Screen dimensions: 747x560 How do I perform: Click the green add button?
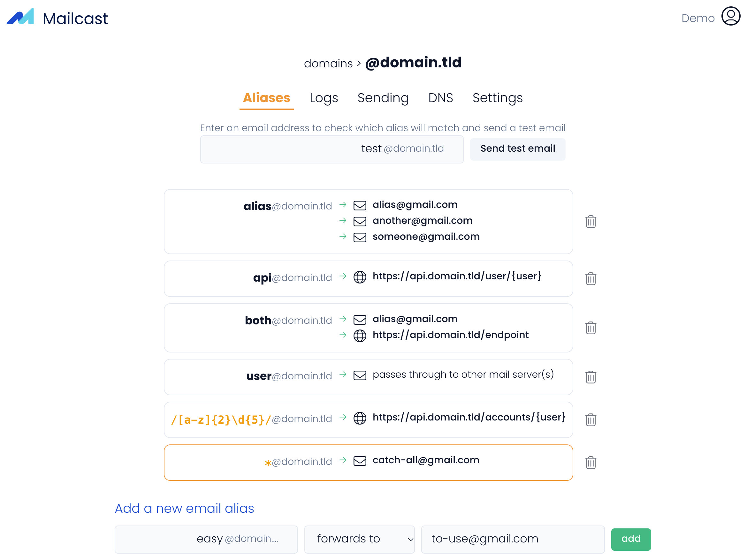(x=630, y=539)
